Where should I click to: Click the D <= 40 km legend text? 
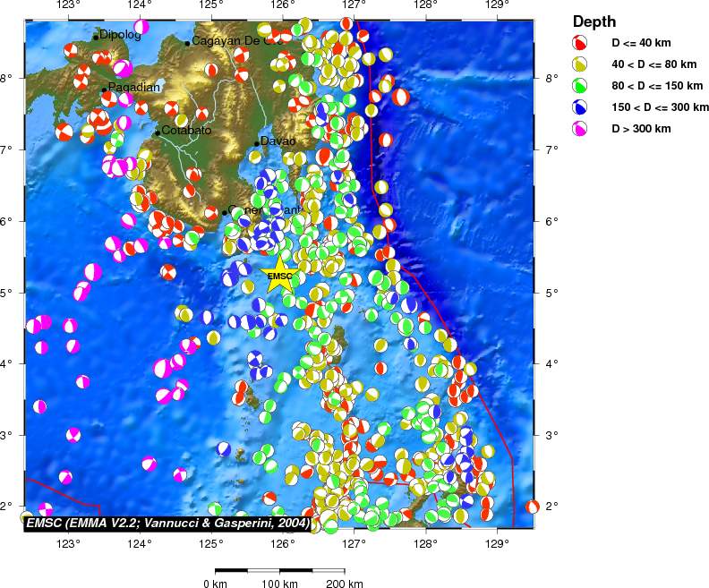(641, 43)
